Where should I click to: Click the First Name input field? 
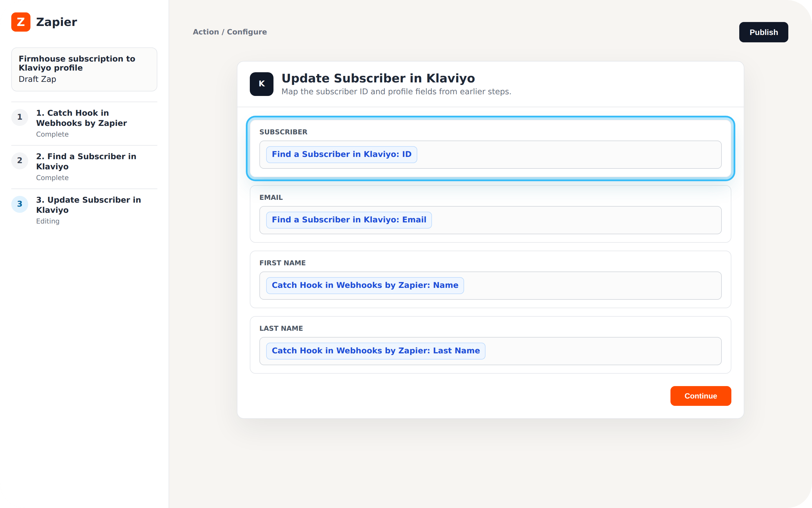coord(490,286)
